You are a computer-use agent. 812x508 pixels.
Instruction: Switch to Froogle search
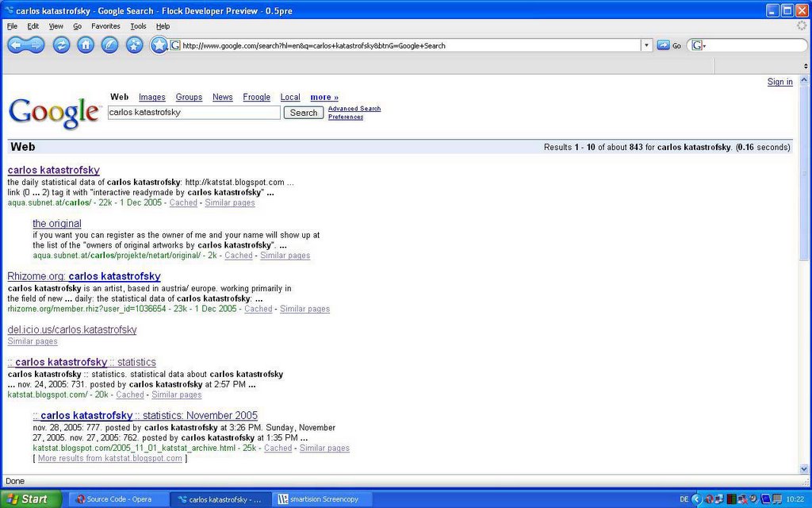pos(257,97)
